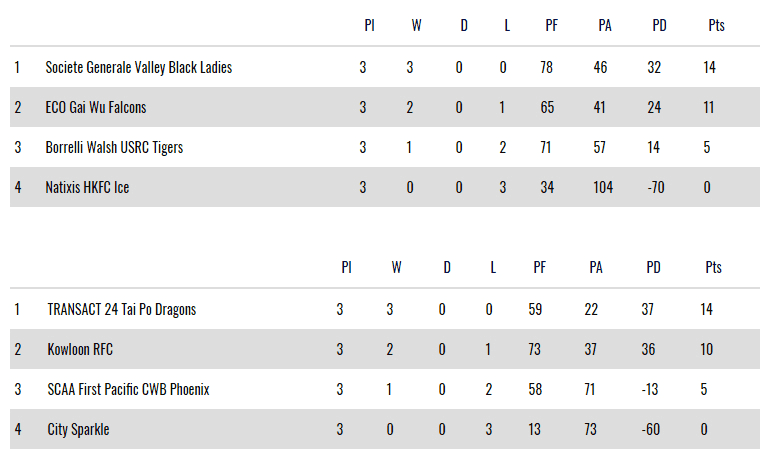
Task: Click City Sparkle points difference -60
Action: [653, 430]
